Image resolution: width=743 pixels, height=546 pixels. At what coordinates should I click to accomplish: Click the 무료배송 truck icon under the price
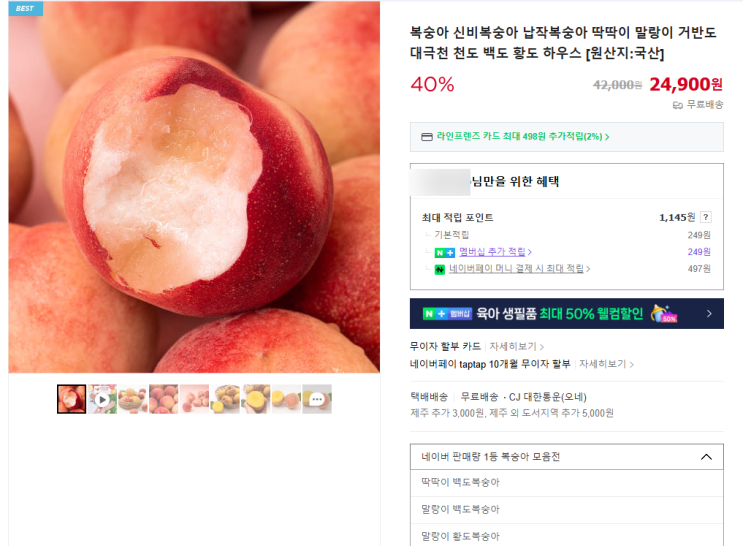point(678,105)
